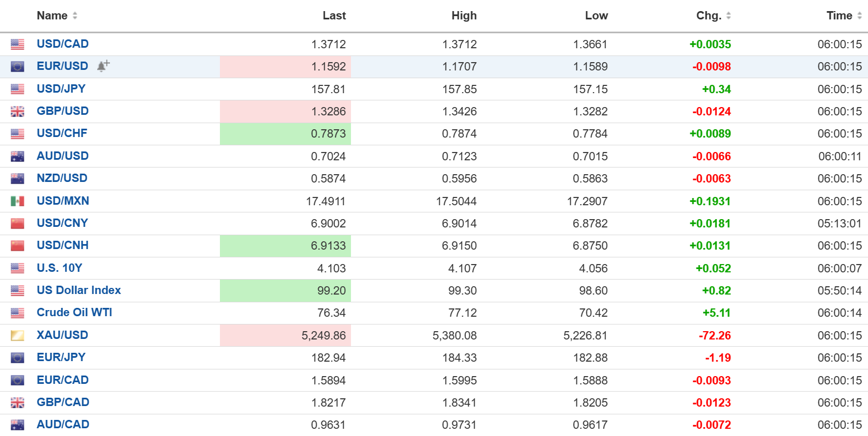Open the US Dollar Index link
This screenshot has width=868, height=436.
click(x=79, y=290)
